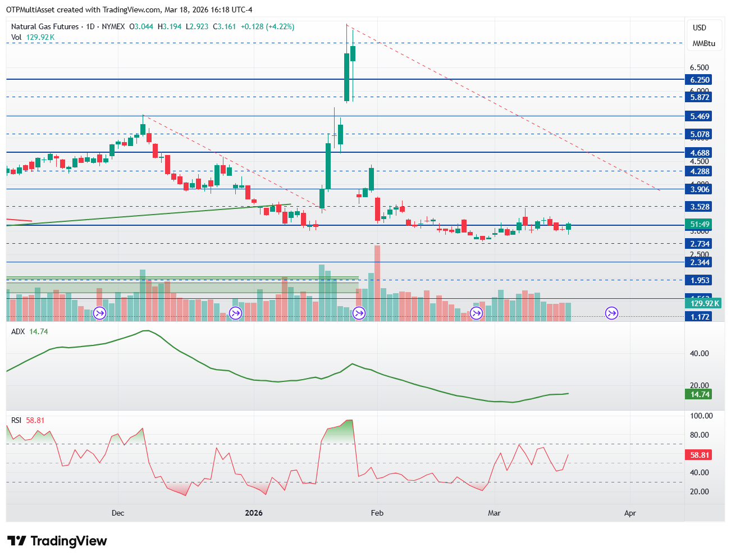Image resolution: width=731 pixels, height=560 pixels.
Task: Click the USD currency label
Action: 700,28
